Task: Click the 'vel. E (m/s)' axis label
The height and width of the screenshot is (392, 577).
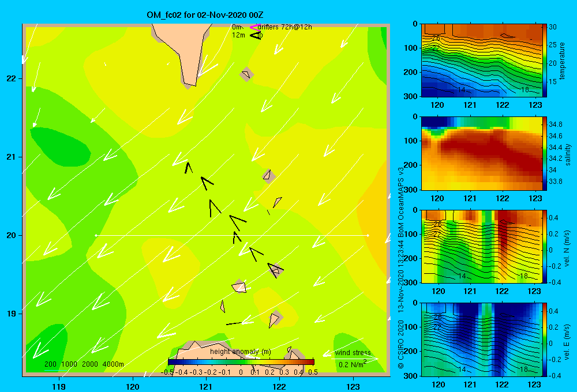Action: pyautogui.click(x=567, y=342)
